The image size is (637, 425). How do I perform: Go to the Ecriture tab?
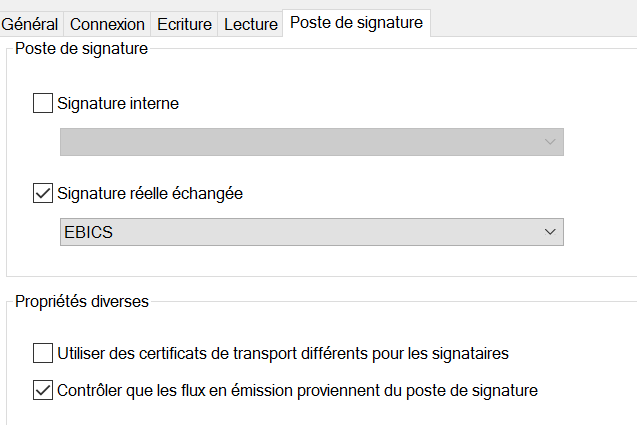coord(185,24)
